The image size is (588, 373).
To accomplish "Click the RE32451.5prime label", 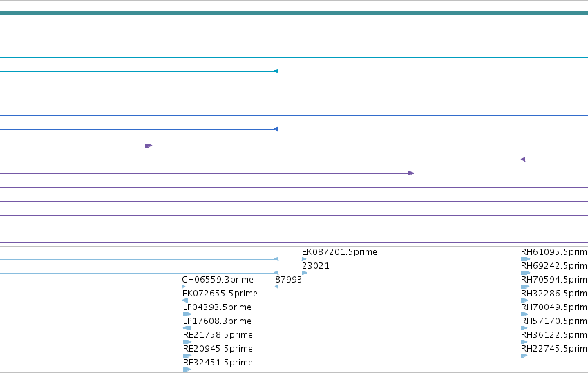I will pos(218,363).
